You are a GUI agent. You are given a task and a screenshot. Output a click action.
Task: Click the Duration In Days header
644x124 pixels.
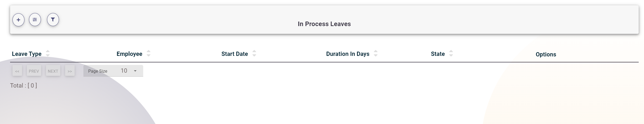pyautogui.click(x=348, y=54)
